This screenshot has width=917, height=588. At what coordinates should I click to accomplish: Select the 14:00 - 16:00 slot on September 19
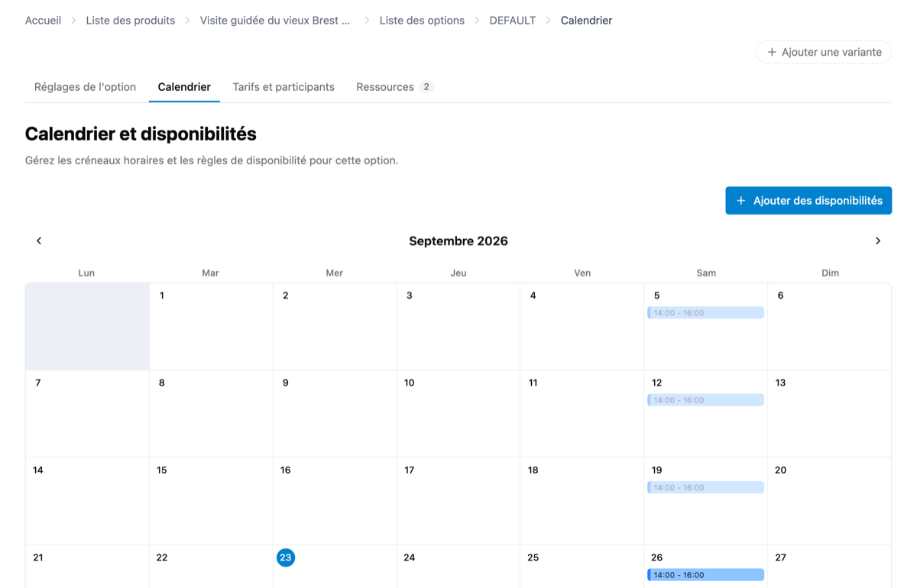pos(705,487)
